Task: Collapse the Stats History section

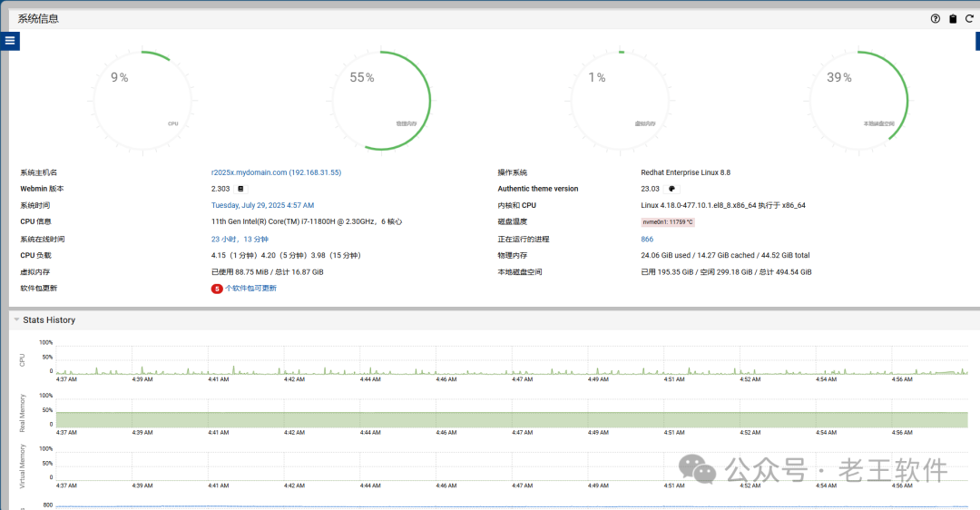Action: (16, 320)
